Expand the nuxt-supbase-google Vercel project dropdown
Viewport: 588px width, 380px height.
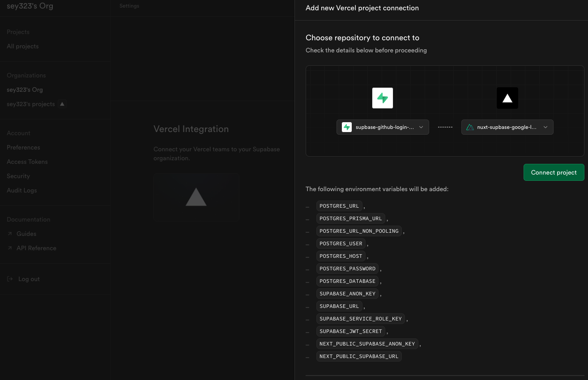coord(507,127)
